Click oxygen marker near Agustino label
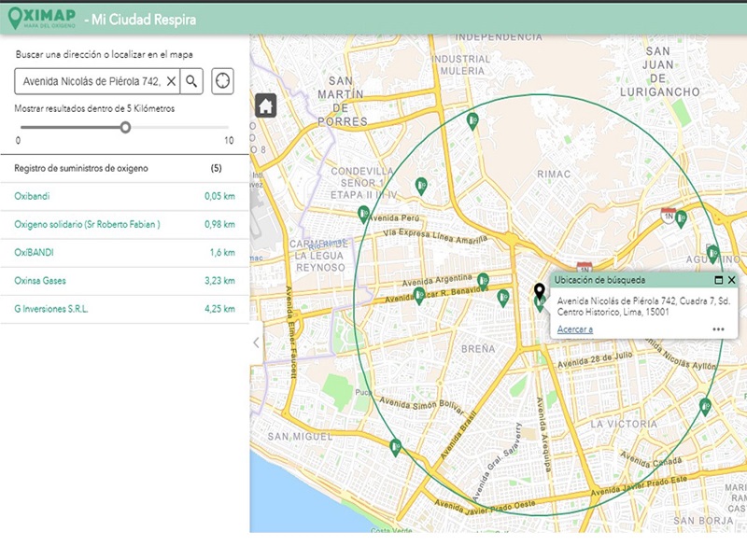 point(712,254)
